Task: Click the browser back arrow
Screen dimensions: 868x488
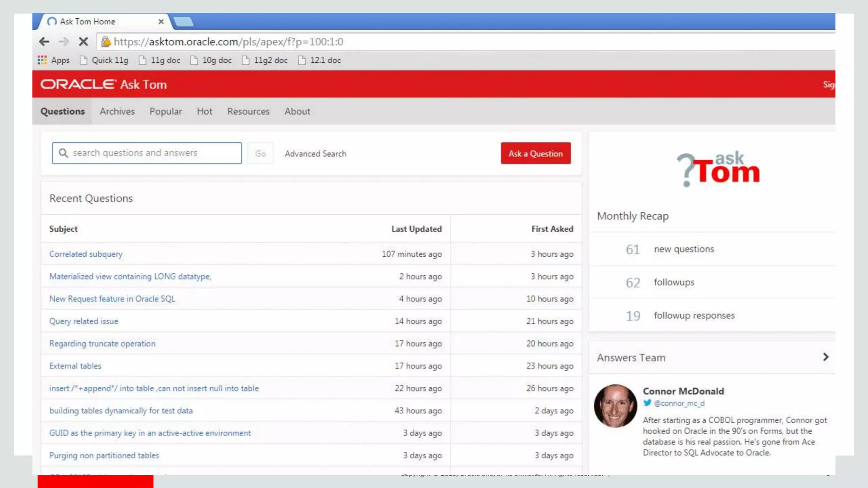Action: click(44, 42)
